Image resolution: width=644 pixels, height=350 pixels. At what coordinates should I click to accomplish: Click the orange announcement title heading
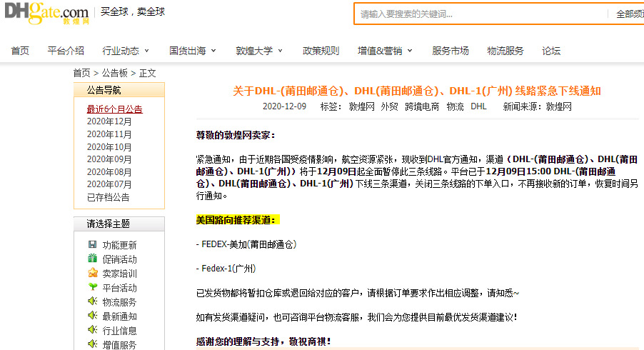(417, 91)
